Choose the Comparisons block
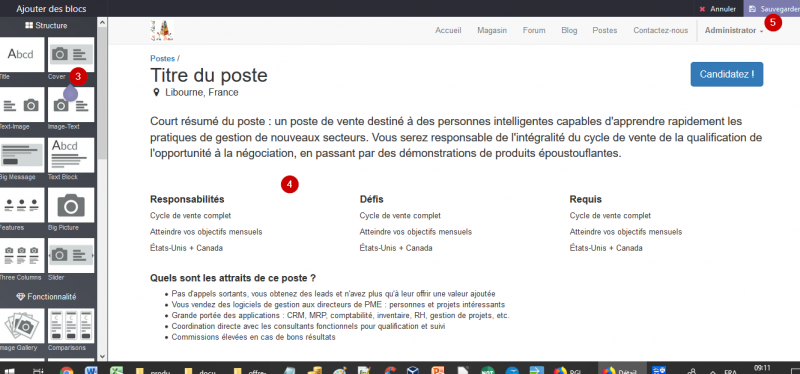Screen dimensions: 800x374 (x=71, y=326)
